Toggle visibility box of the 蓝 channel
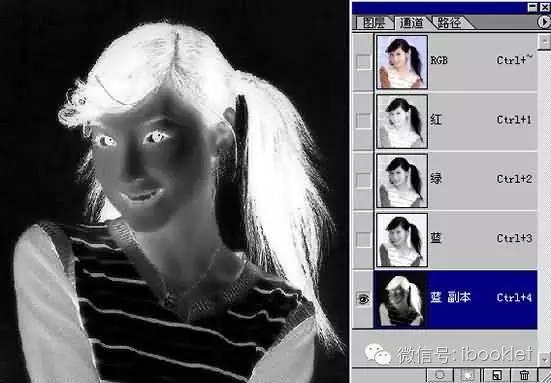551x383 pixels. [363, 240]
